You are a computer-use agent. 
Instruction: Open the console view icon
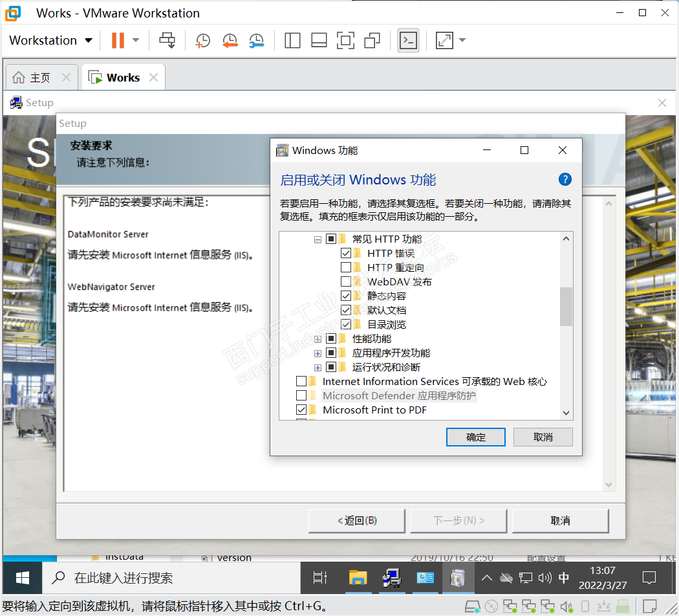[x=408, y=40]
